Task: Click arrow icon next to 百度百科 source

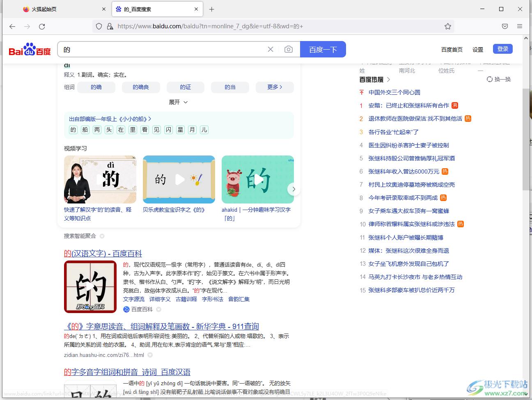Action: pyautogui.click(x=158, y=309)
